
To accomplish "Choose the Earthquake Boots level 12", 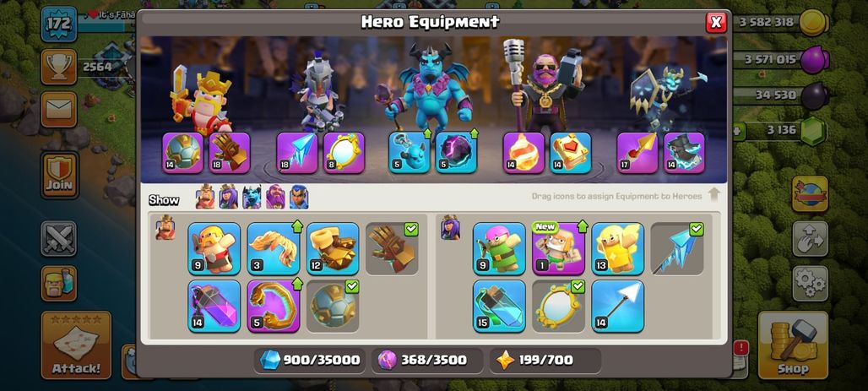I will click(333, 248).
